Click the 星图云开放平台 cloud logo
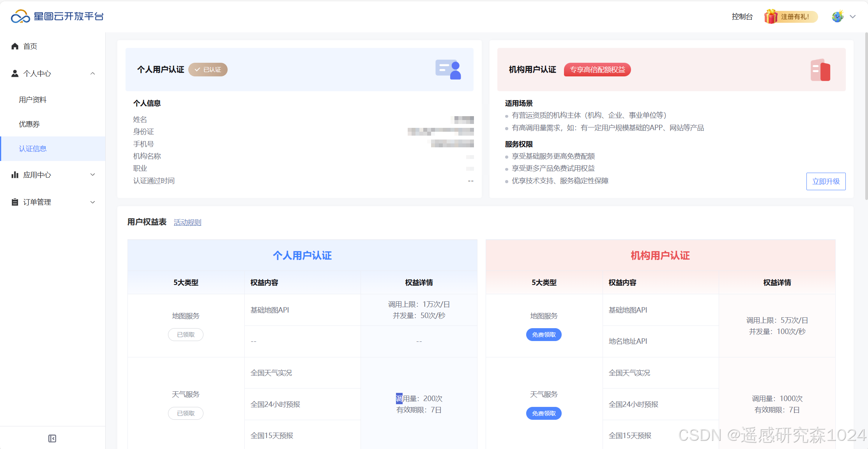This screenshot has width=868, height=449. (x=20, y=16)
